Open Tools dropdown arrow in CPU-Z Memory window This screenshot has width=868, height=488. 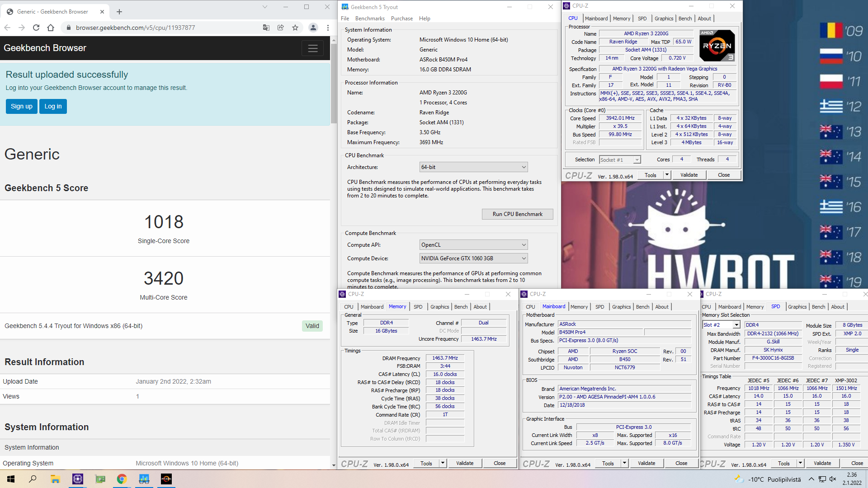(443, 463)
